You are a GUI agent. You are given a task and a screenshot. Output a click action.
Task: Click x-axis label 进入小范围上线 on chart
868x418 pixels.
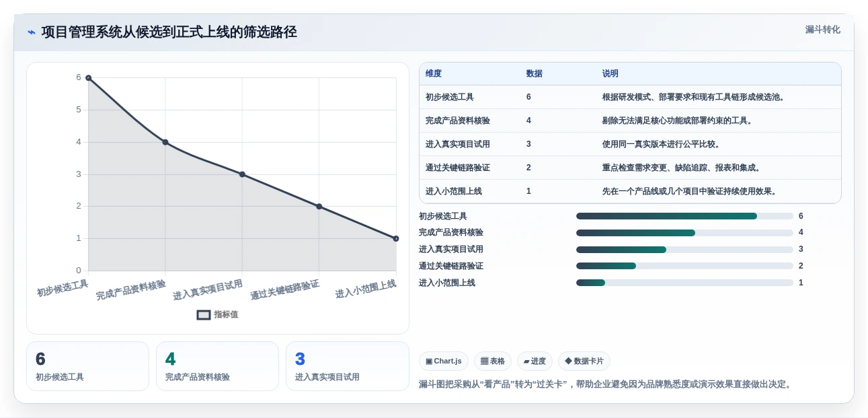point(365,289)
